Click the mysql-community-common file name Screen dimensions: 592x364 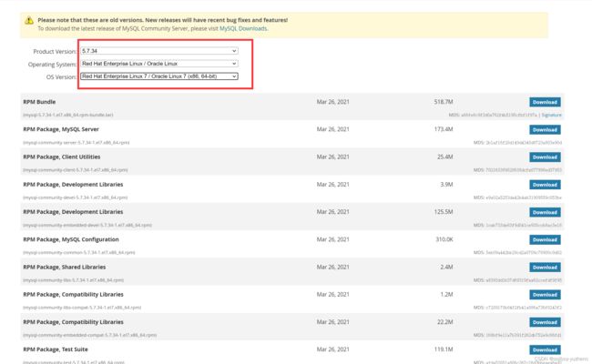(x=79, y=253)
